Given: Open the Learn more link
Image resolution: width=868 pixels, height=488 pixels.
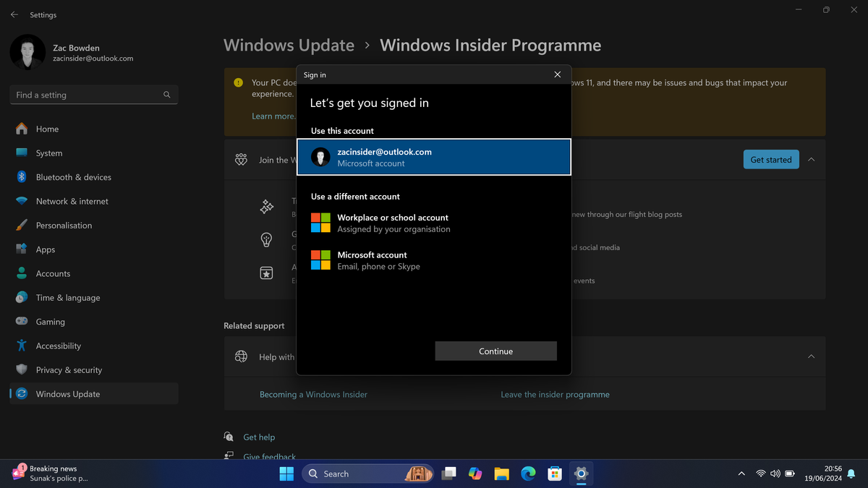Looking at the screenshot, I should point(273,116).
